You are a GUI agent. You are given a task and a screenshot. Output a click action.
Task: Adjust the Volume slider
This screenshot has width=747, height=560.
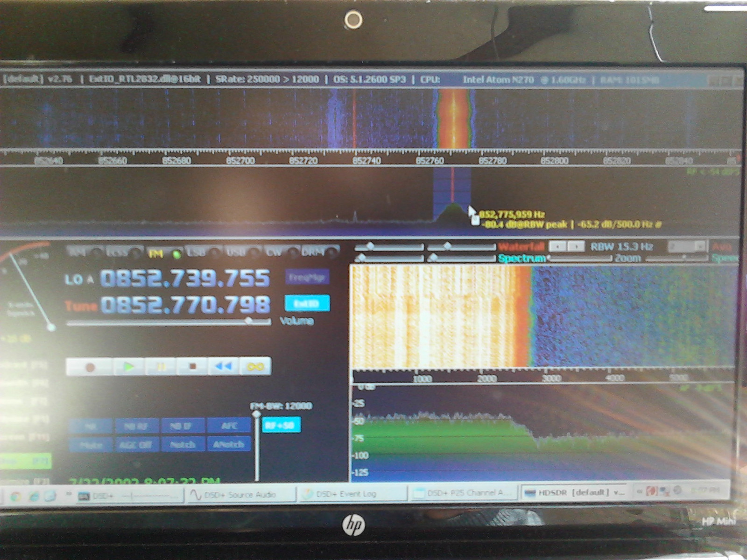pyautogui.click(x=249, y=321)
